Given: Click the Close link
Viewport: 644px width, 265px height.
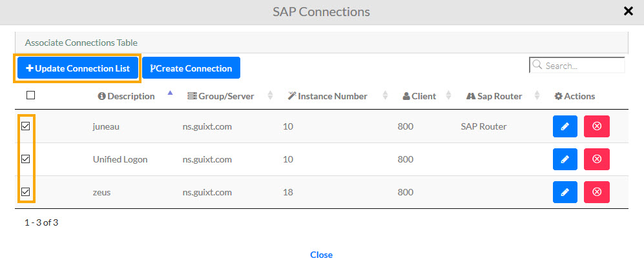Looking at the screenshot, I should [321, 255].
